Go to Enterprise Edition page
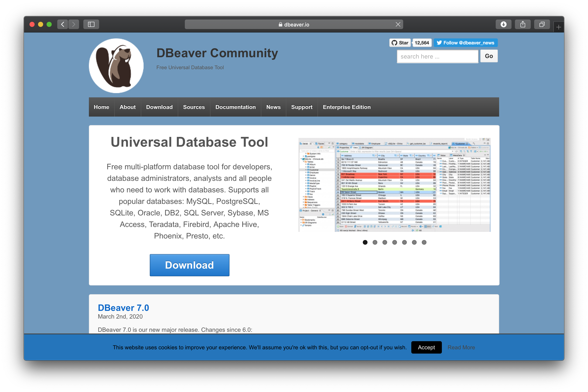588x392 pixels. [347, 107]
